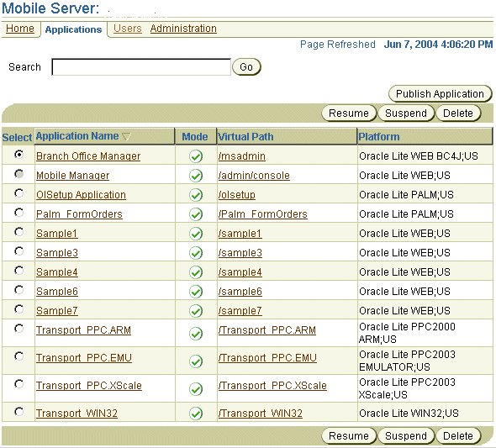Select the Sample4 radio button

coord(19,271)
